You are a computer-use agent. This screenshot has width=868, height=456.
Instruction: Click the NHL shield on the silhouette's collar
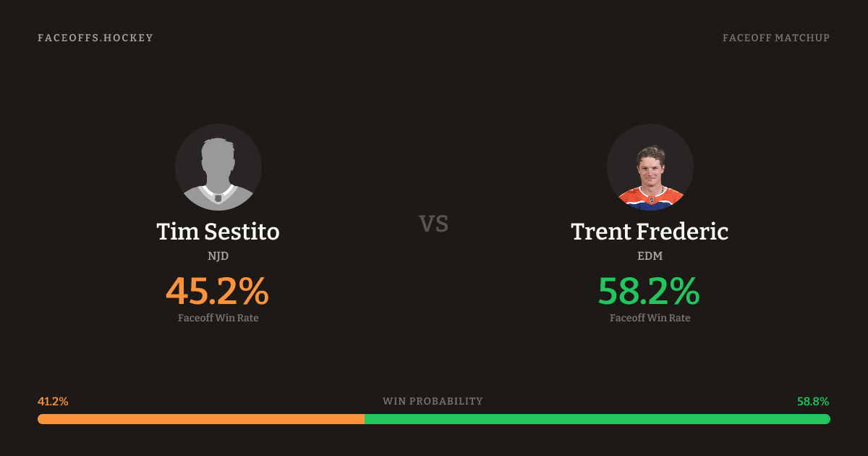(x=218, y=198)
